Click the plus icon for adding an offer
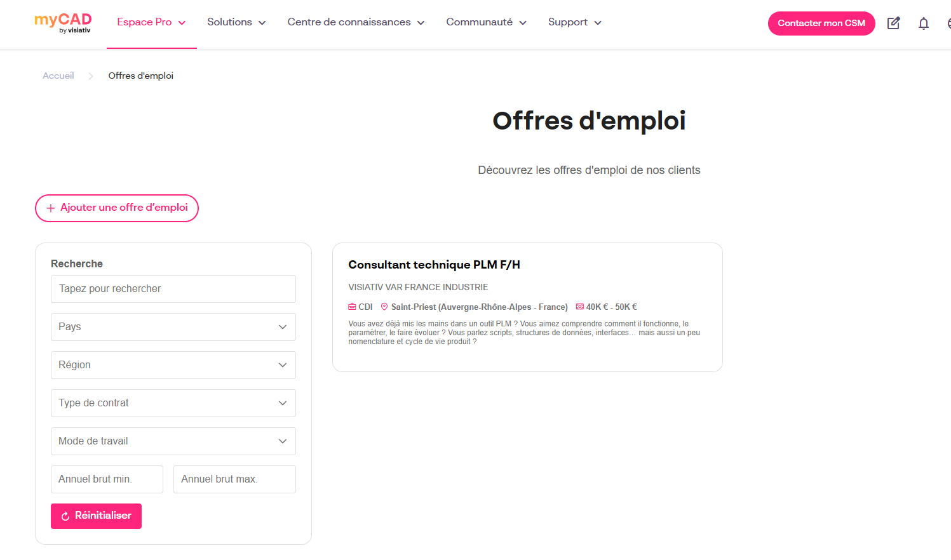Viewport: 951px width, 560px height. pos(51,208)
